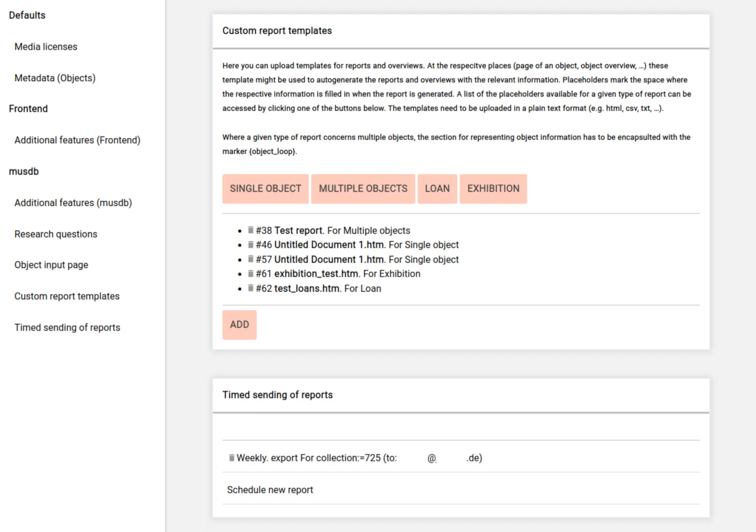The width and height of the screenshot is (756, 532).
Task: Delete template #38 Test report via trash icon
Action: (x=250, y=230)
